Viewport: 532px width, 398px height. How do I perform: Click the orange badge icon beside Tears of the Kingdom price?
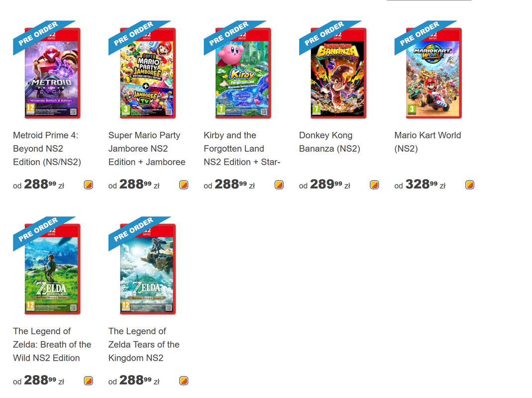[184, 381]
